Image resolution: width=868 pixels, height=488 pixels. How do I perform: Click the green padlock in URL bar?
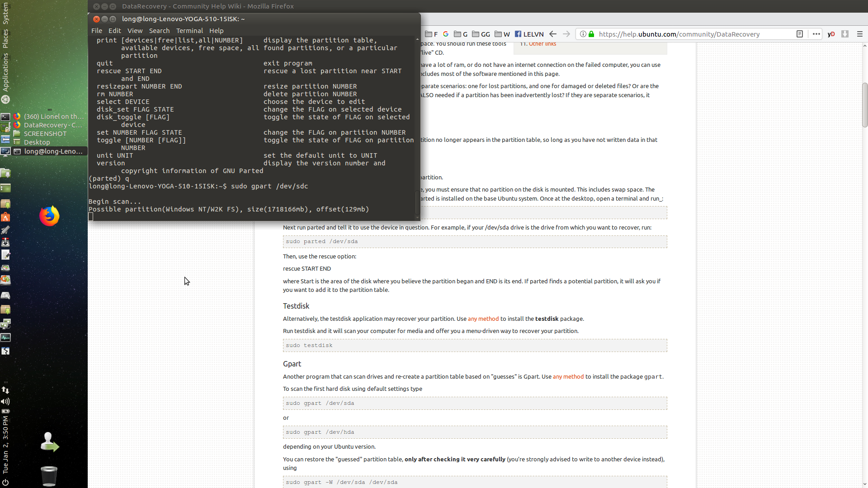click(x=591, y=34)
